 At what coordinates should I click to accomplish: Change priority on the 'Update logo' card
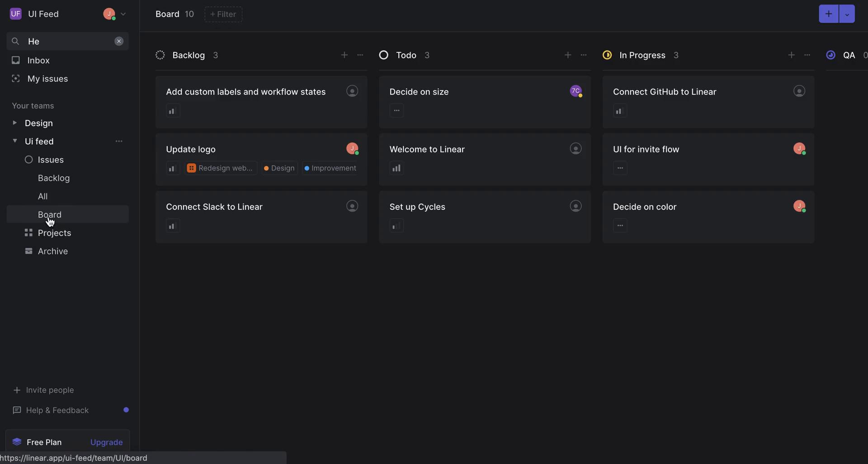[x=172, y=168]
